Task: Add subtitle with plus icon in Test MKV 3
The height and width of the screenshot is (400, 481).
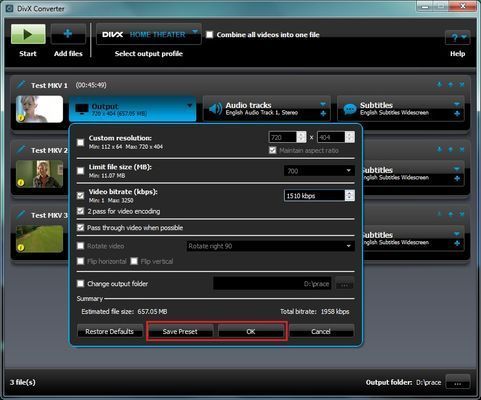Action: [x=457, y=243]
